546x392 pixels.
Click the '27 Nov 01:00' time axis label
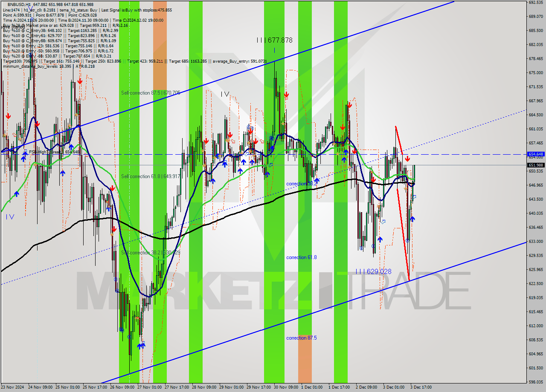pos(149,387)
